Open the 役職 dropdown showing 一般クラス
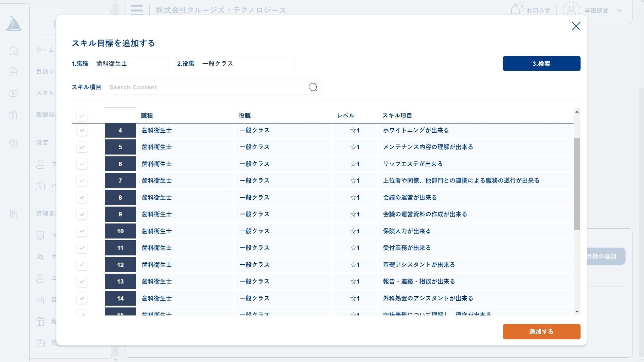This screenshot has height=362, width=644. pyautogui.click(x=247, y=63)
